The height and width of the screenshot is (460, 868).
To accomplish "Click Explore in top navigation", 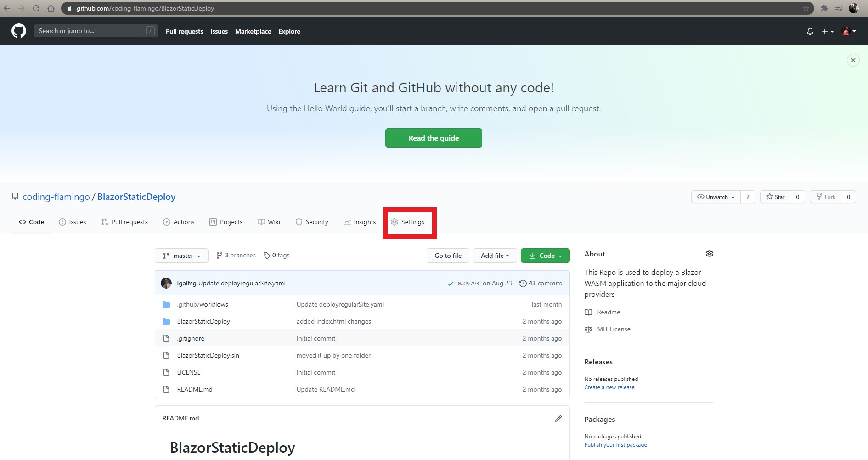I will tap(289, 31).
